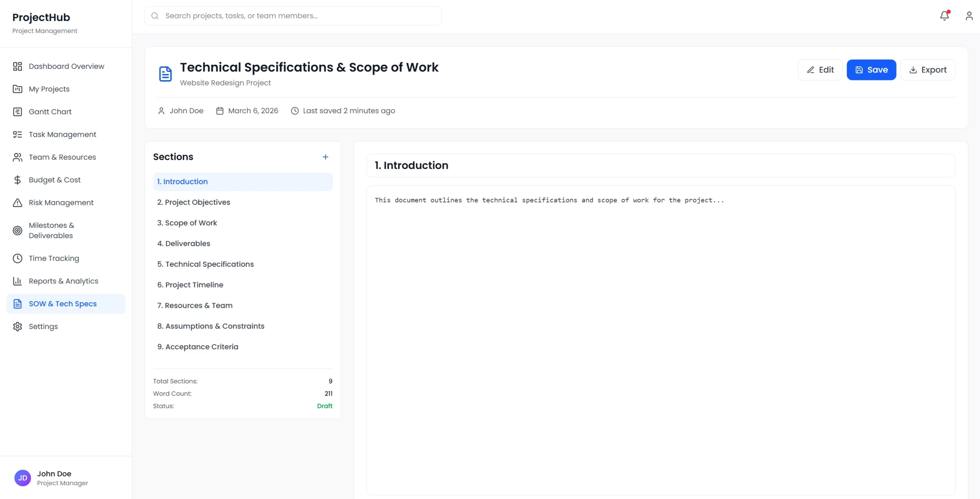The height and width of the screenshot is (499, 980).
Task: Click the JD avatar in sidebar footer
Action: tap(23, 478)
